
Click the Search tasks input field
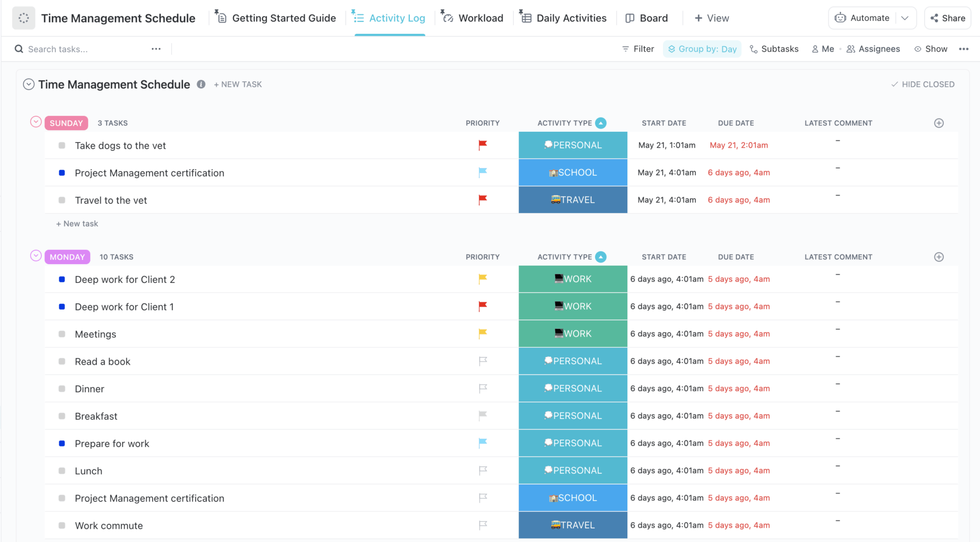pos(82,49)
